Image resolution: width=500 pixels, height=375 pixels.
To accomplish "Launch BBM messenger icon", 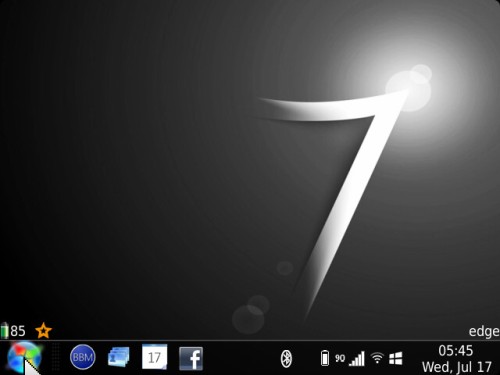I will click(83, 357).
